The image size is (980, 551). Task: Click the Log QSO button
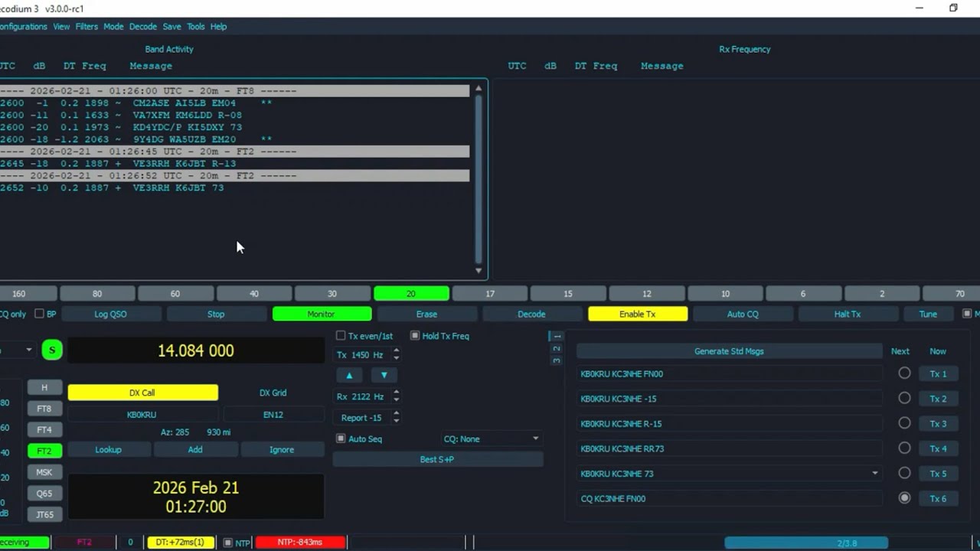tap(111, 314)
